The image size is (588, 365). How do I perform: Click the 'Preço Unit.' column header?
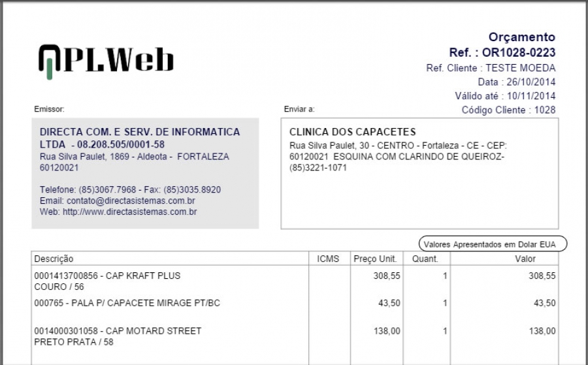[375, 259]
